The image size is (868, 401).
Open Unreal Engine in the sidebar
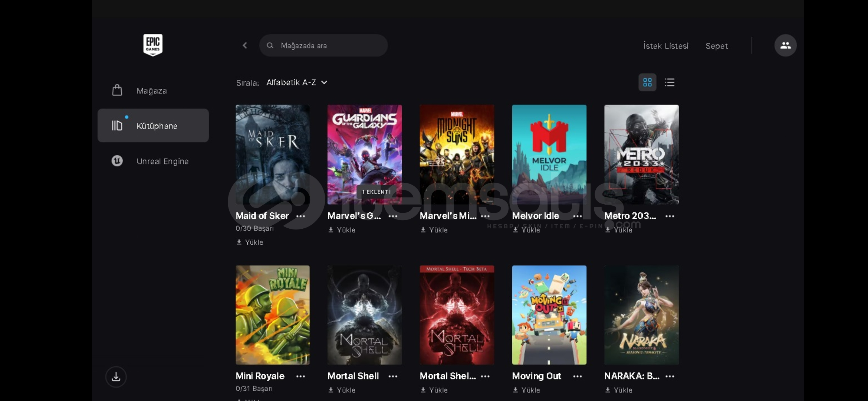click(x=153, y=161)
